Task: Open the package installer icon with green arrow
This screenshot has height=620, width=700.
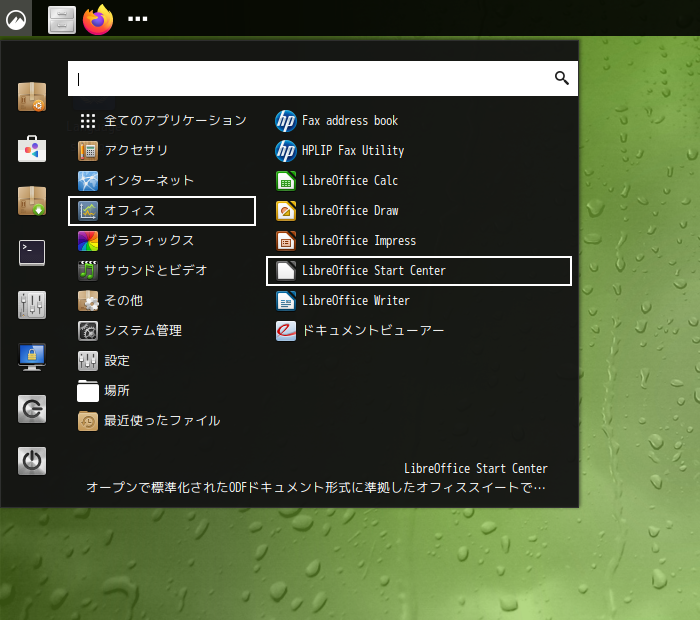Action: pos(32,200)
